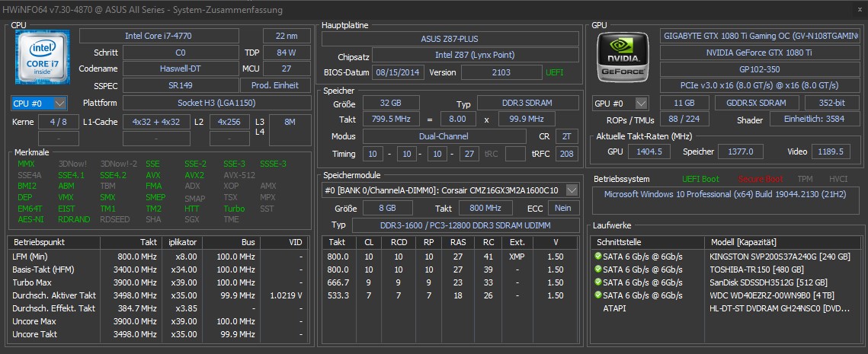
Task: Click the Turbo feature label
Action: pyautogui.click(x=234, y=209)
